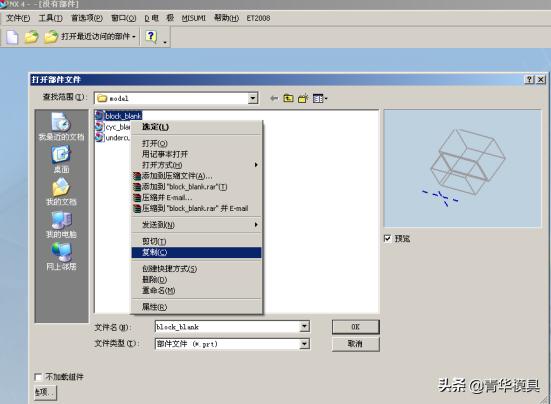Go to recent documents in places bar
This screenshot has height=404, width=551.
pyautogui.click(x=61, y=127)
